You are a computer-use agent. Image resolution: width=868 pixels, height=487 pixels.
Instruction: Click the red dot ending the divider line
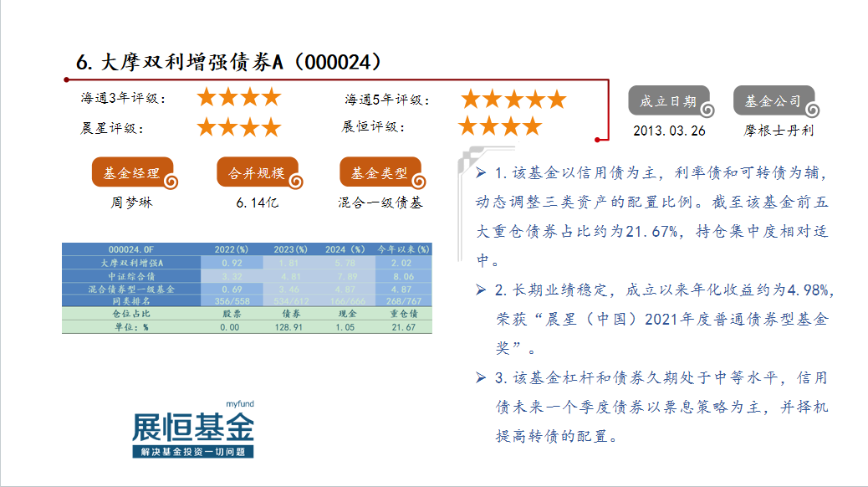tap(597, 140)
